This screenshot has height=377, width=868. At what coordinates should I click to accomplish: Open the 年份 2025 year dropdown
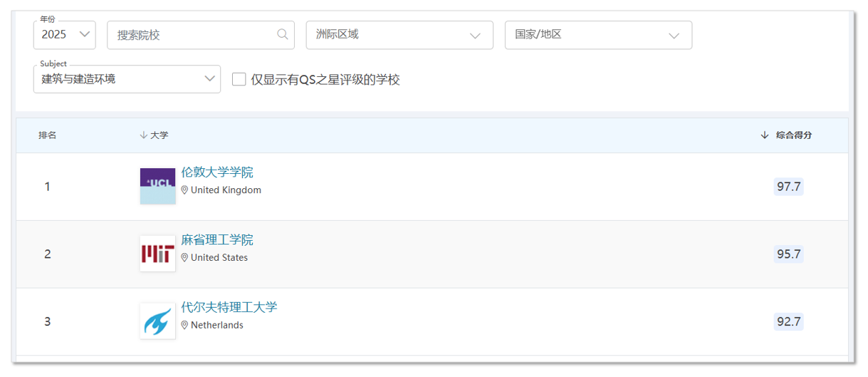pos(64,34)
